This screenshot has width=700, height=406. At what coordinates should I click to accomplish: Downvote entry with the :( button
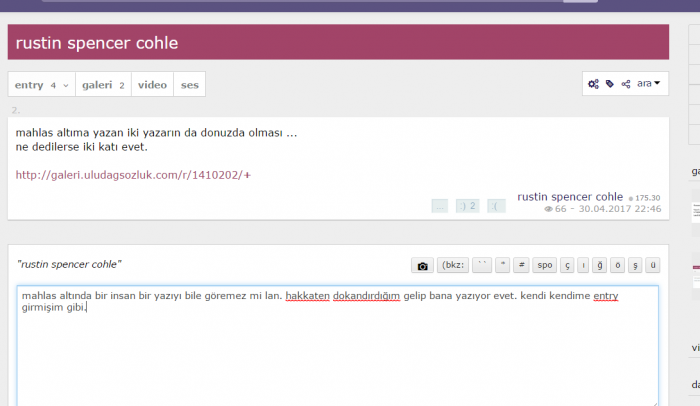coord(496,206)
